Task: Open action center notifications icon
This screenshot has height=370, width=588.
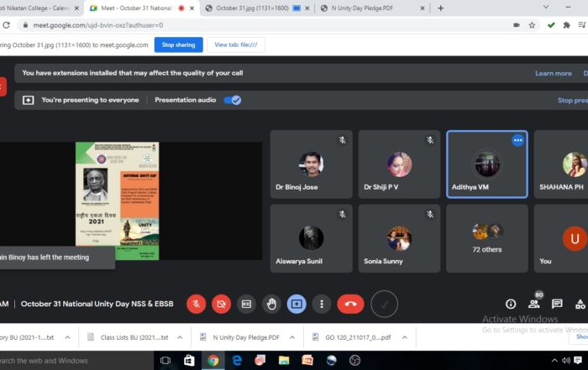Action: [x=578, y=361]
